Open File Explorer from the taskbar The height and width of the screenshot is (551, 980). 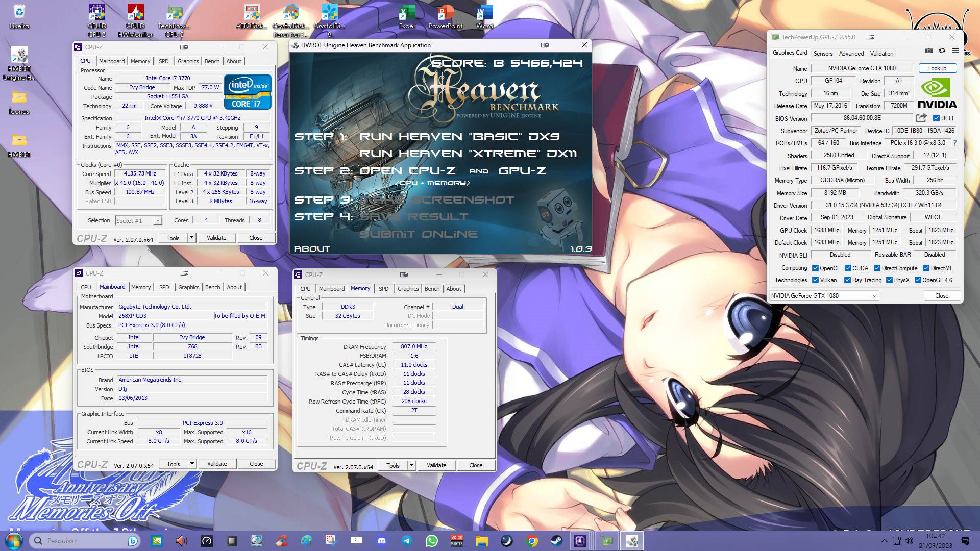[x=481, y=541]
